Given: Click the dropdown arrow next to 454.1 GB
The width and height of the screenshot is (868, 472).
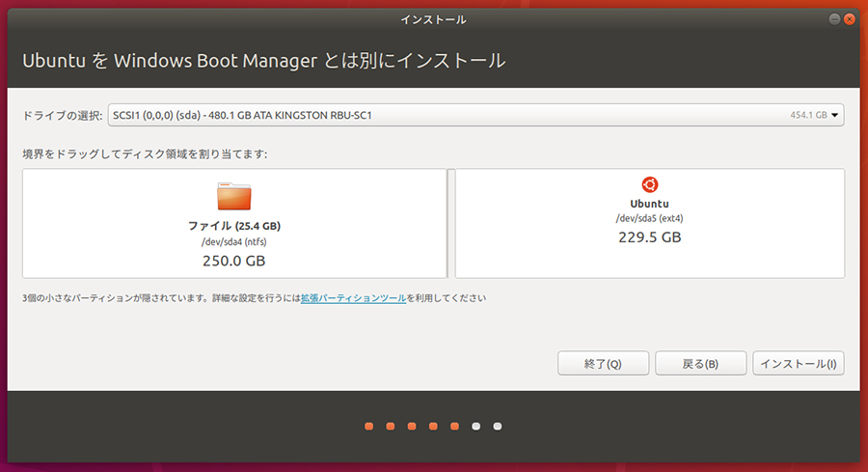Looking at the screenshot, I should (834, 115).
